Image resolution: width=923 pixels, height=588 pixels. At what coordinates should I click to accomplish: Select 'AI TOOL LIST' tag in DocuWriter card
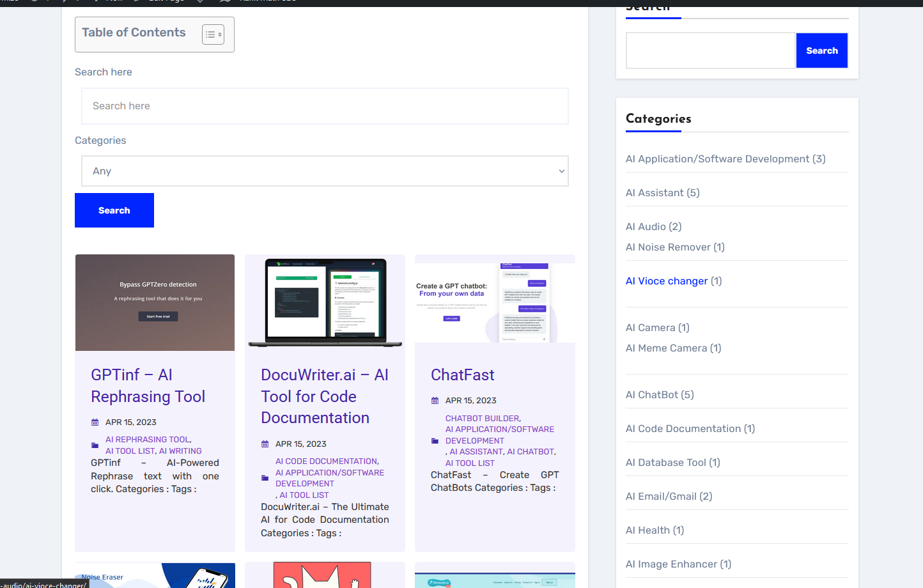click(304, 495)
